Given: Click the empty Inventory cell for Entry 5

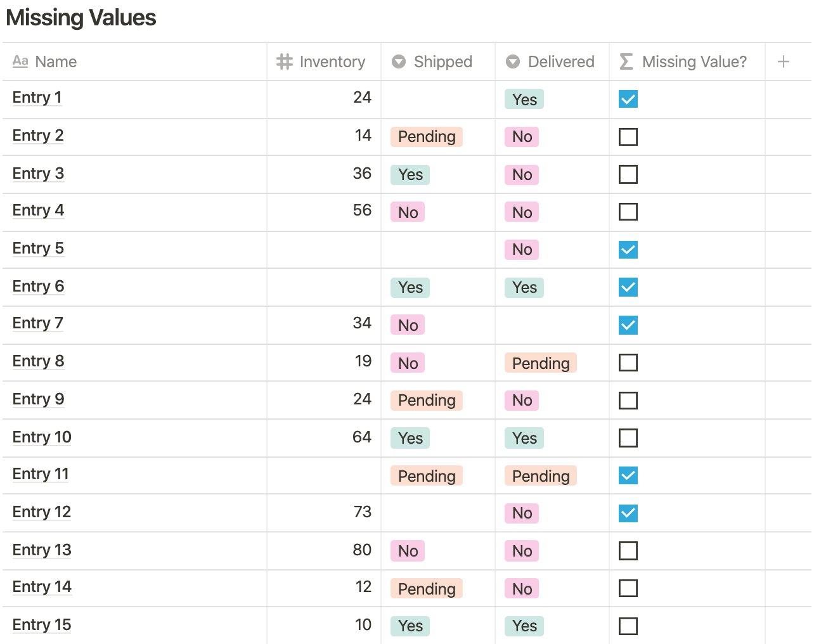Looking at the screenshot, I should [x=323, y=249].
